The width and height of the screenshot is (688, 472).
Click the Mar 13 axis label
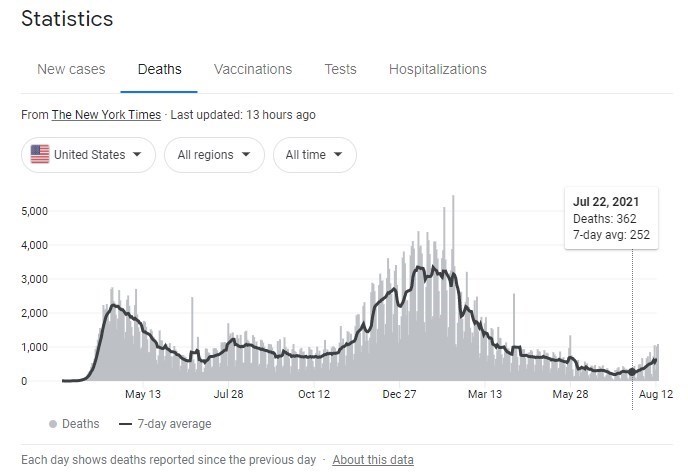click(484, 394)
